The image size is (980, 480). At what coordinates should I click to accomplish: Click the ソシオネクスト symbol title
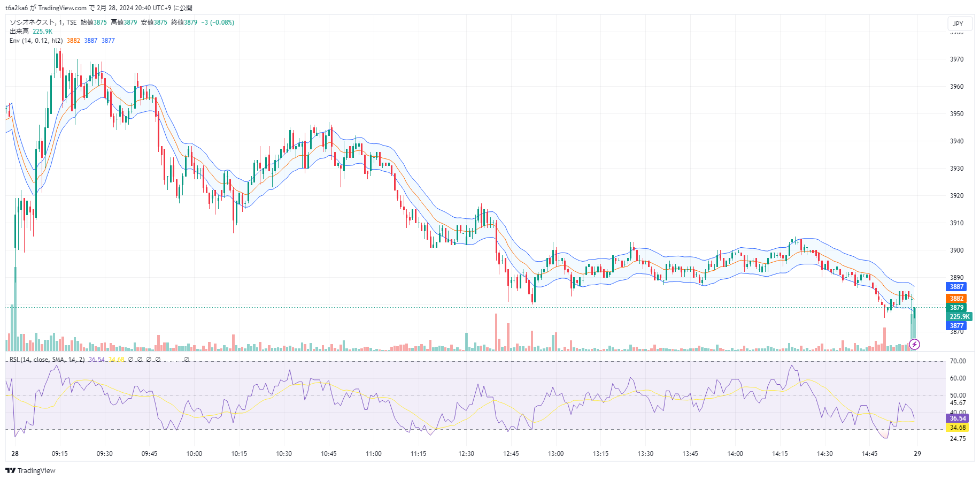pyautogui.click(x=32, y=22)
